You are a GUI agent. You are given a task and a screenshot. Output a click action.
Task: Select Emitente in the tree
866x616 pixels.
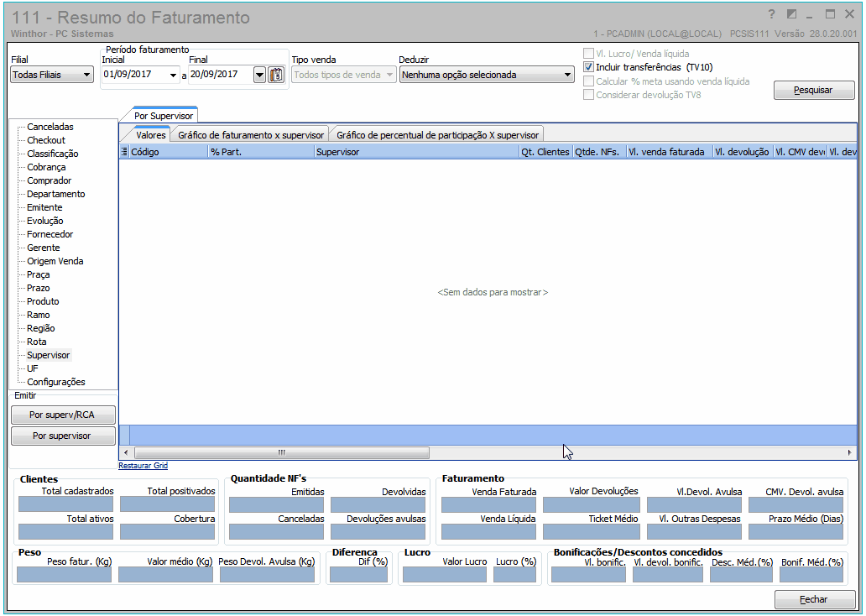coord(44,207)
